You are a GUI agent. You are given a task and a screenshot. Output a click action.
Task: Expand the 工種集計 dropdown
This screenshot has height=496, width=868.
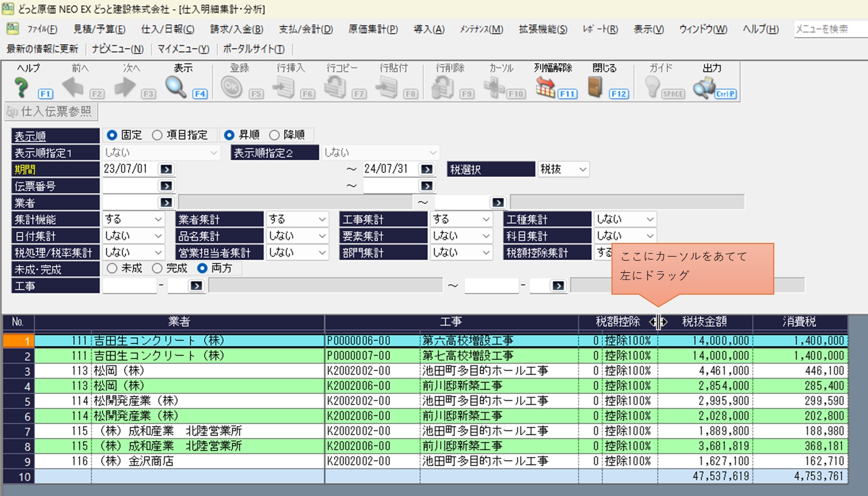click(x=625, y=220)
